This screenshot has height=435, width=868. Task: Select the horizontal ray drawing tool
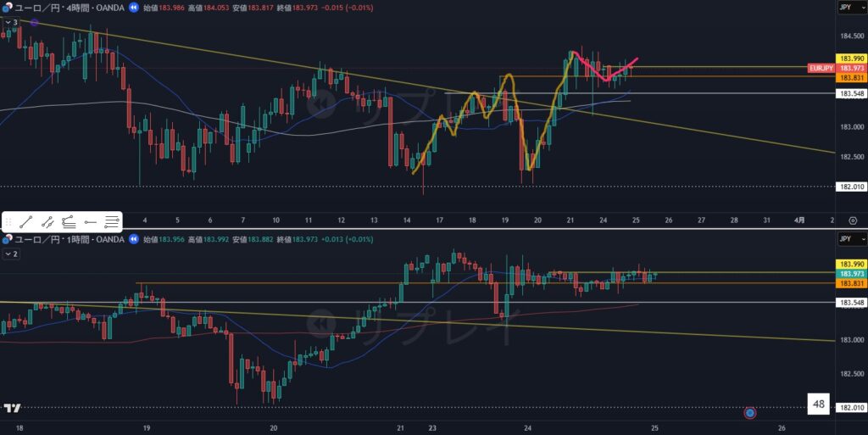tap(90, 222)
